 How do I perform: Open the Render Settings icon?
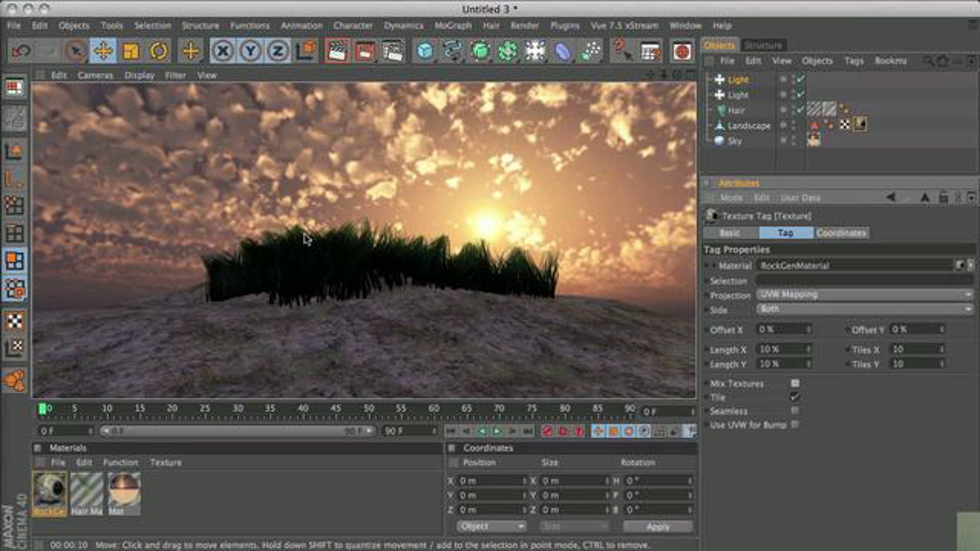[392, 51]
